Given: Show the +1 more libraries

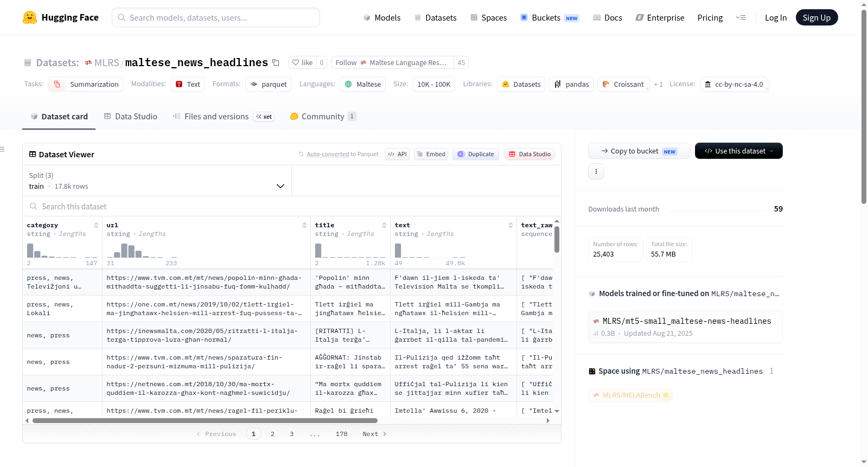Looking at the screenshot, I should [659, 84].
